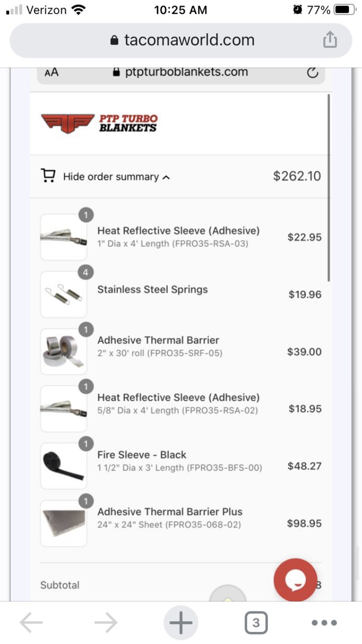Tap the browser back arrow
The width and height of the screenshot is (362, 644).
[x=31, y=623]
